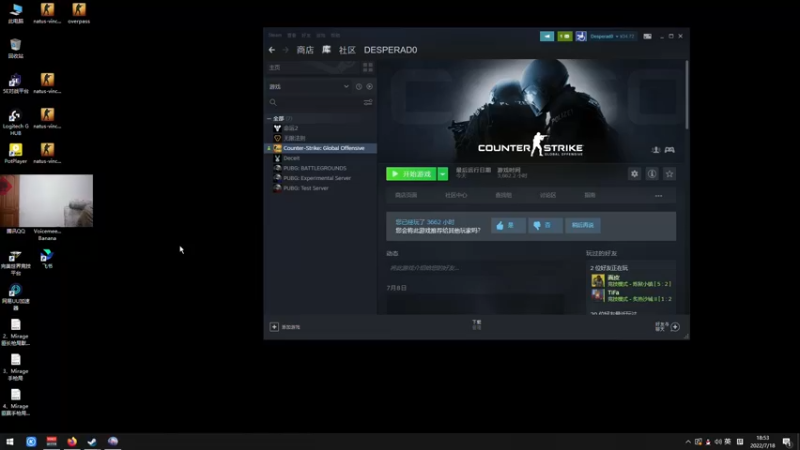Go back with the Steam back arrow

click(271, 50)
